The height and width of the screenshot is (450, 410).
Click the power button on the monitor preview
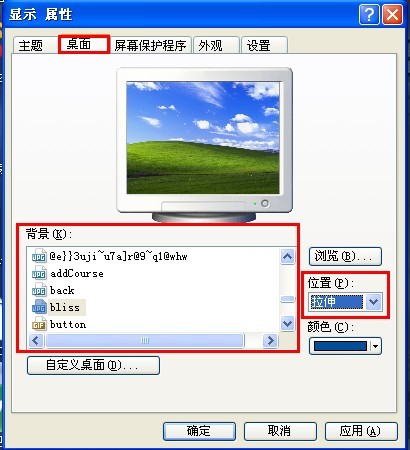coord(265,203)
